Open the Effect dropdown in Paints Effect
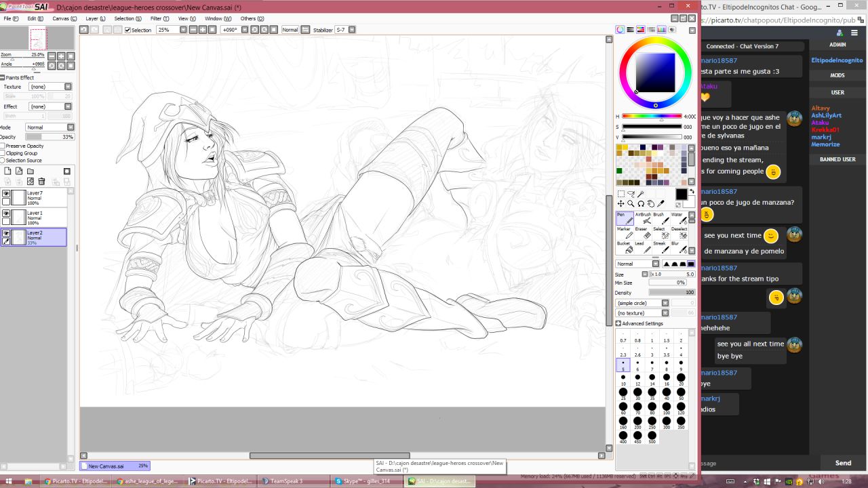Viewport: 868px width, 488px height. (x=68, y=106)
